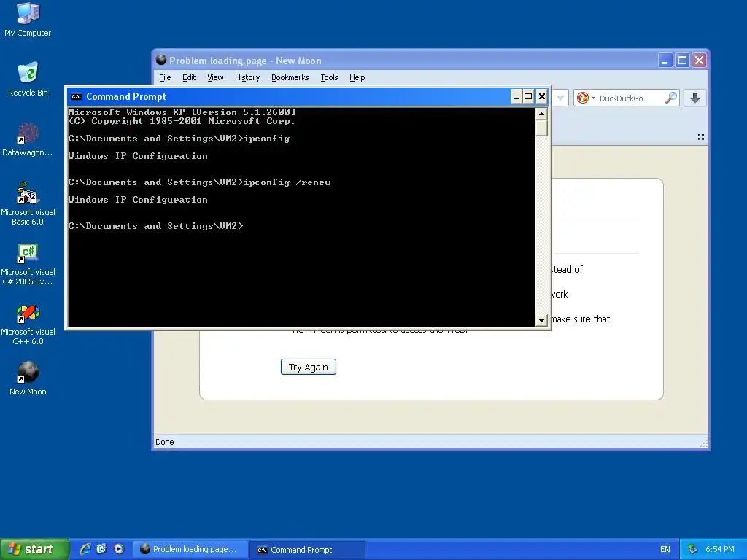Screen dimensions: 747x560
Task: Open the address bar history dropdown arrow
Action: point(561,98)
